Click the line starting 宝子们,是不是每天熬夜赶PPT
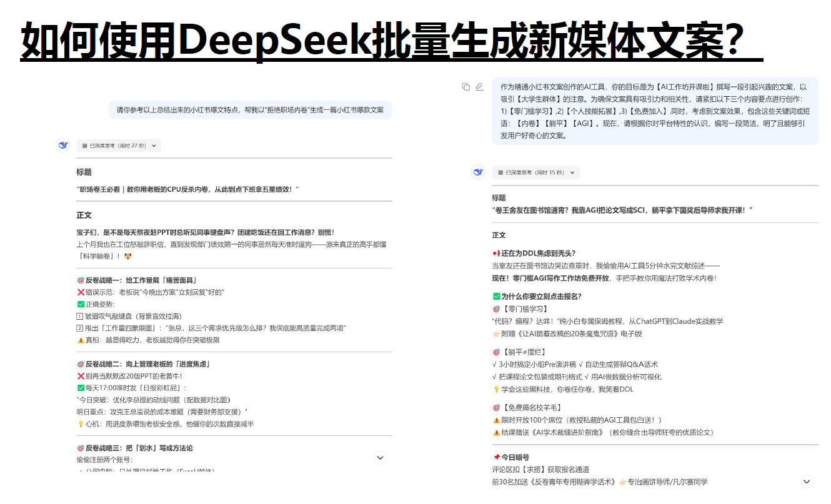Viewport: 831px width, 504px height. 206,232
